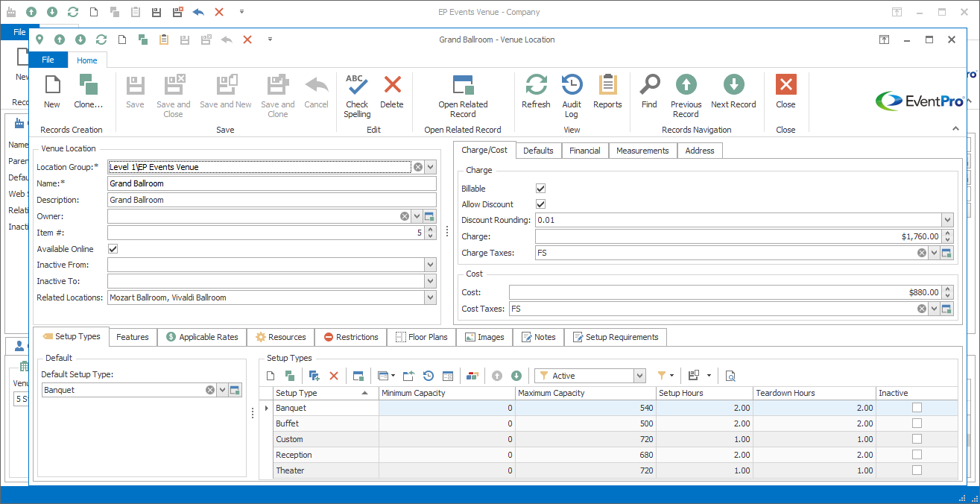Enable Inactive on the Theater row
The width and height of the screenshot is (980, 504).
click(x=917, y=470)
